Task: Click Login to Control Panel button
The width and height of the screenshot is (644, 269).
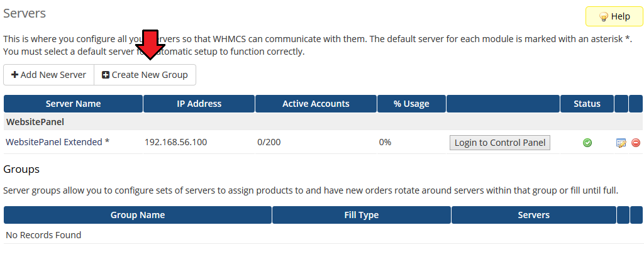Action: point(500,143)
